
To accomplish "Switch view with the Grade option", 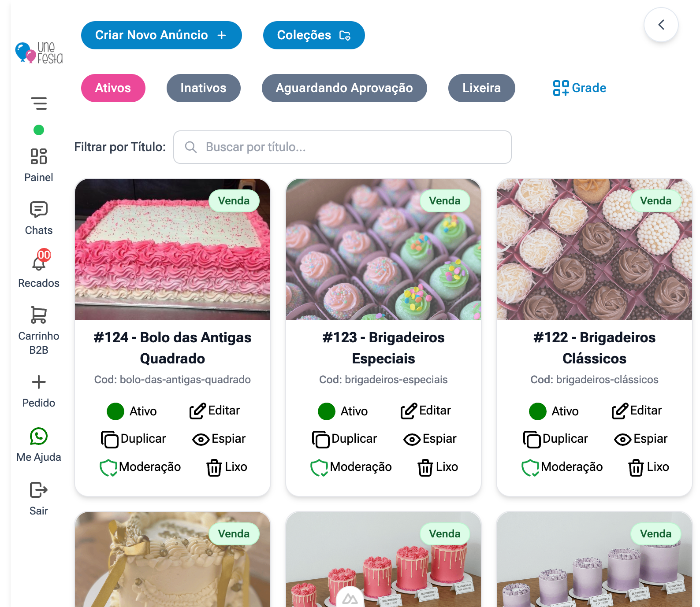I will pos(579,88).
